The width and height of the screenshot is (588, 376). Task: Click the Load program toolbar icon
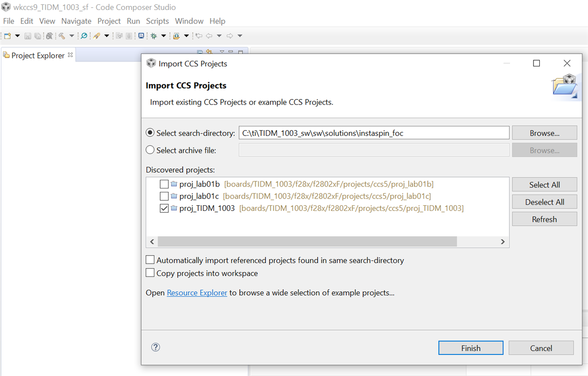click(x=176, y=36)
